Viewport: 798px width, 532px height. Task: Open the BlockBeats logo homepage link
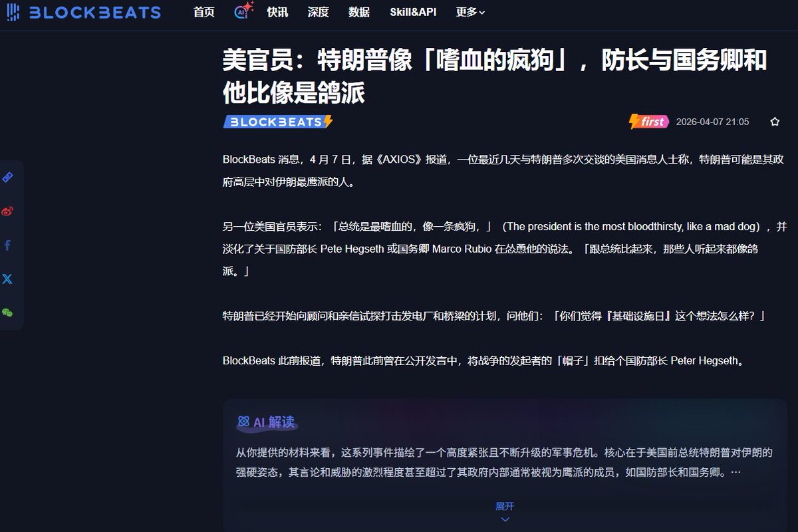click(83, 12)
